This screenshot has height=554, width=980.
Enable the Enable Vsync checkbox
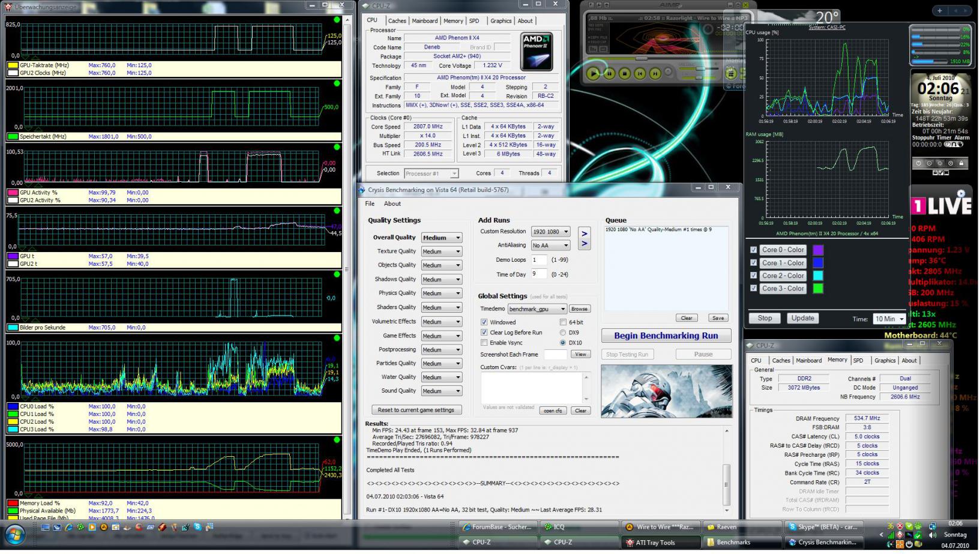click(484, 343)
